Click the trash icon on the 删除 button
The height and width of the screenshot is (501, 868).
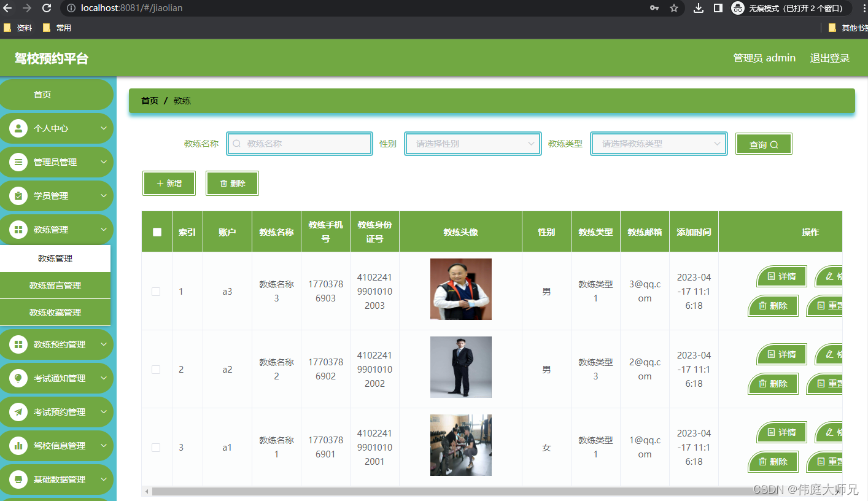coord(223,183)
